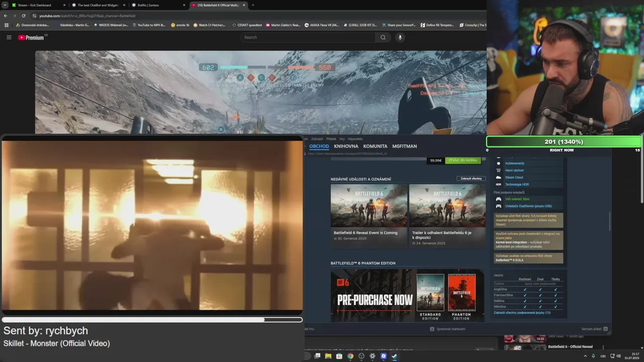Image resolution: width=644 pixels, height=362 pixels.
Task: Click the YouTube search magnifier button
Action: point(383,37)
